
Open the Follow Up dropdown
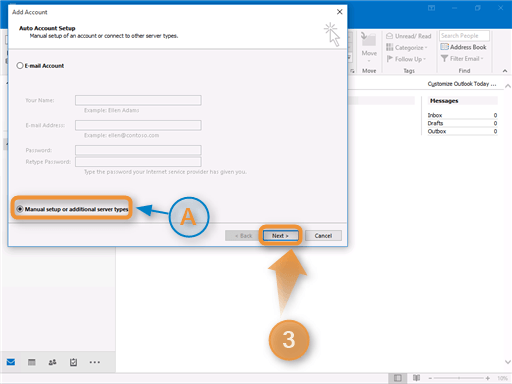(406, 59)
